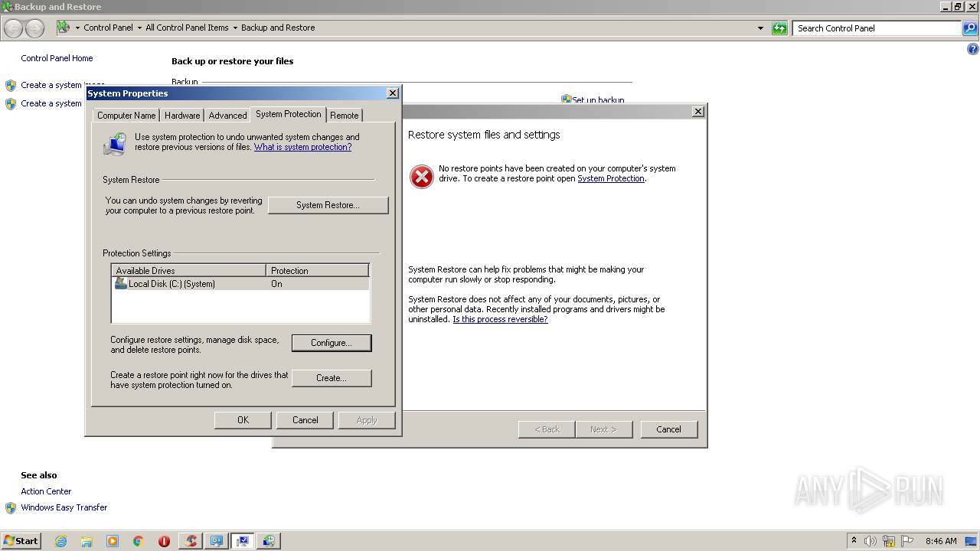Click Cancel in System Properties
The height and width of the screenshot is (551, 980).
(305, 420)
